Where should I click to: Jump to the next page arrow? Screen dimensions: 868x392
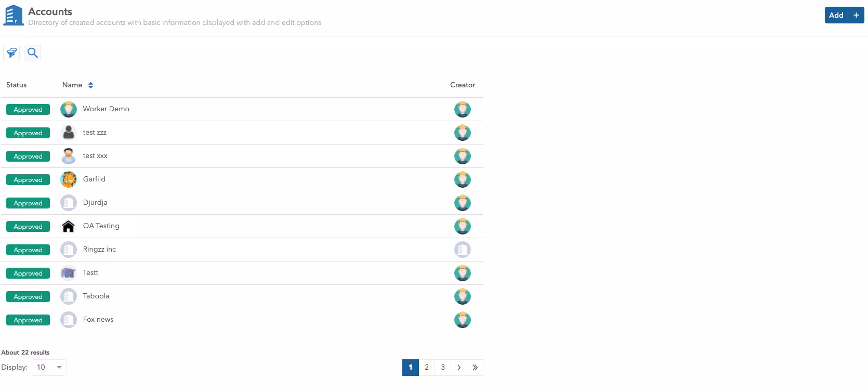click(x=459, y=368)
